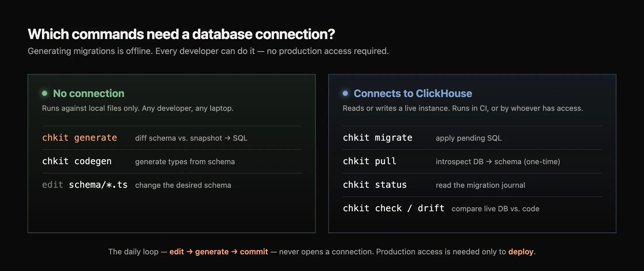Viewport: 644px width, 271px height.
Task: Click 'generate types from schema' description
Action: (x=185, y=162)
